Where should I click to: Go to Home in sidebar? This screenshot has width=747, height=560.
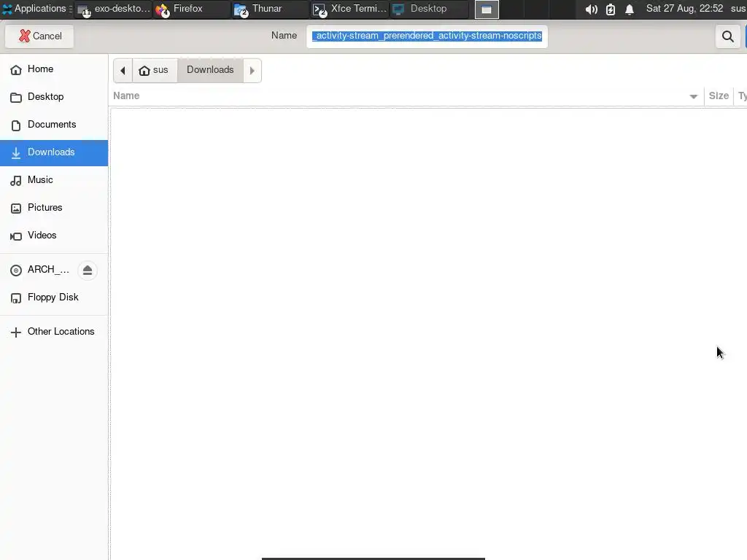pos(54,69)
